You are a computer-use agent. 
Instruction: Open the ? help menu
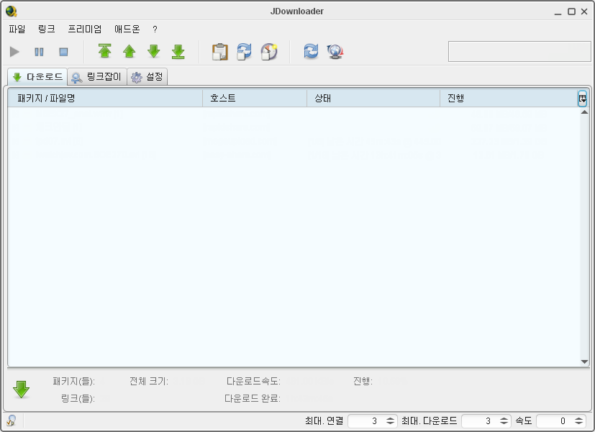point(155,29)
